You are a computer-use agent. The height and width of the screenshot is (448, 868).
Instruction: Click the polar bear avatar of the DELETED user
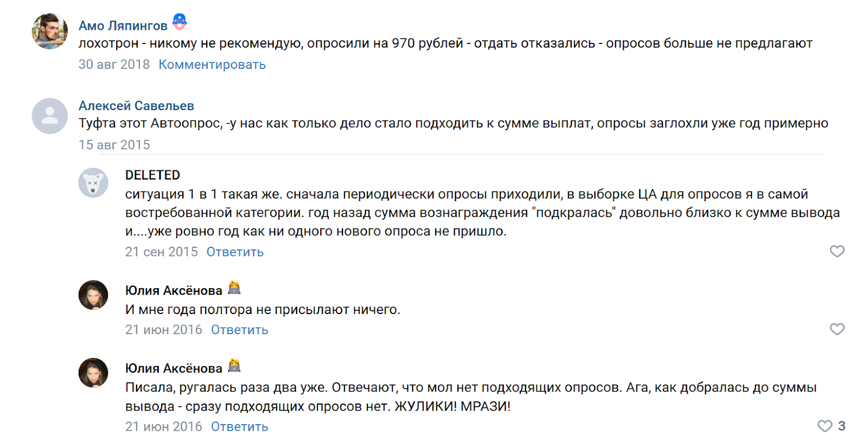pyautogui.click(x=93, y=184)
